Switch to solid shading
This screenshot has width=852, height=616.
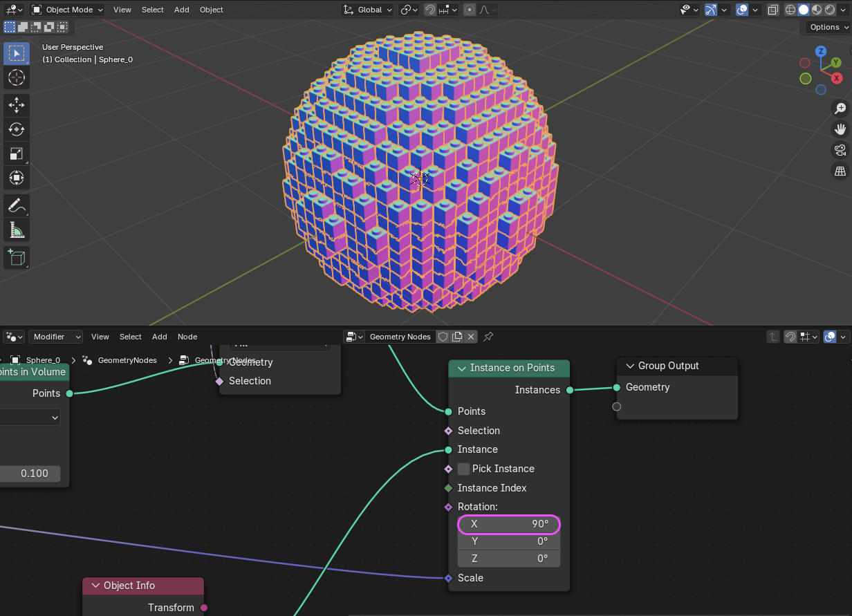804,10
